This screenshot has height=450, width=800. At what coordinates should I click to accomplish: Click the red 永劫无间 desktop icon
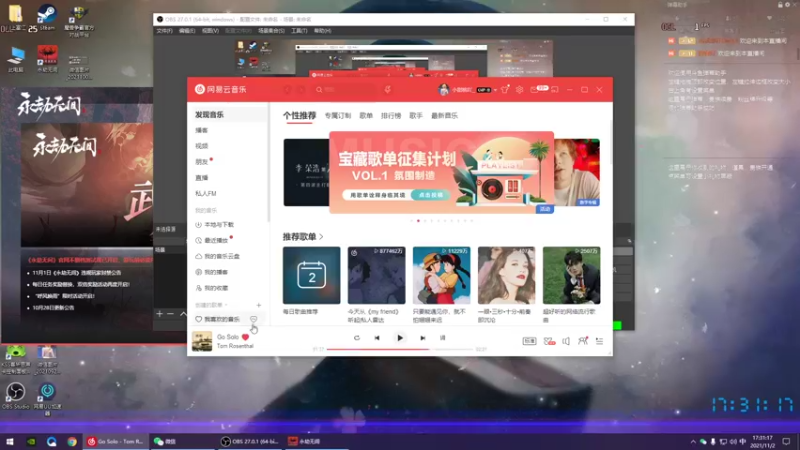[47, 58]
